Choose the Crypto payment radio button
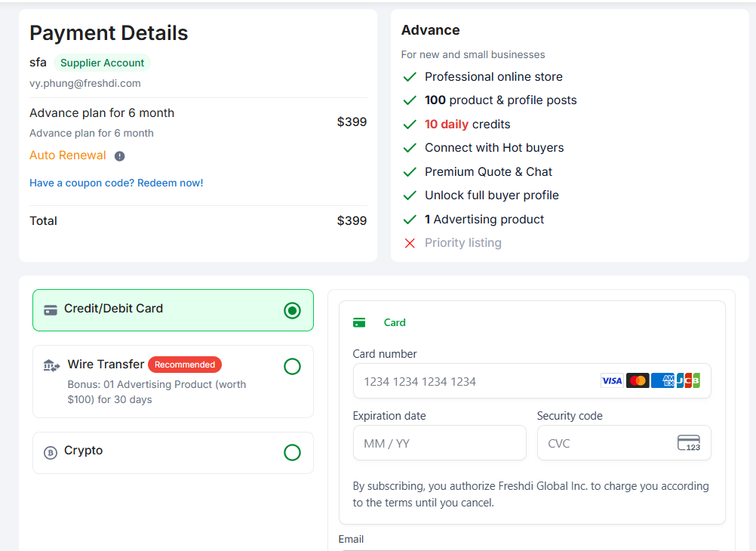 click(292, 453)
